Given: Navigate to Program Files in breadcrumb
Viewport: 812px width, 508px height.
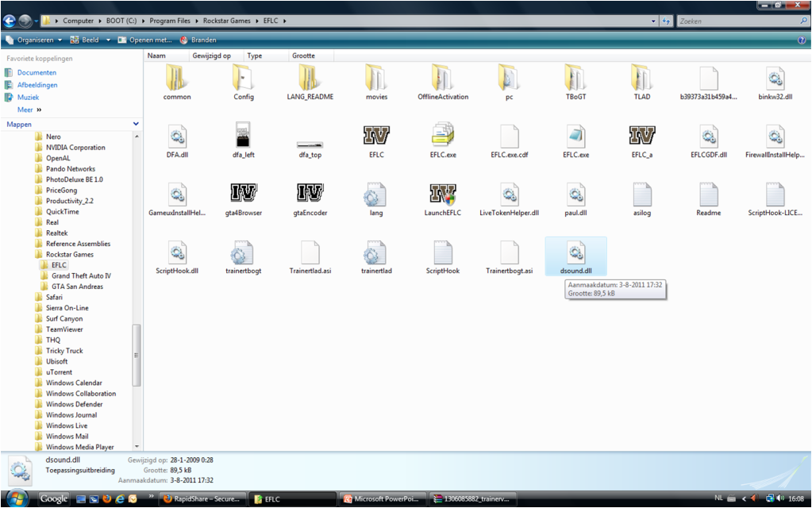Looking at the screenshot, I should [x=170, y=21].
